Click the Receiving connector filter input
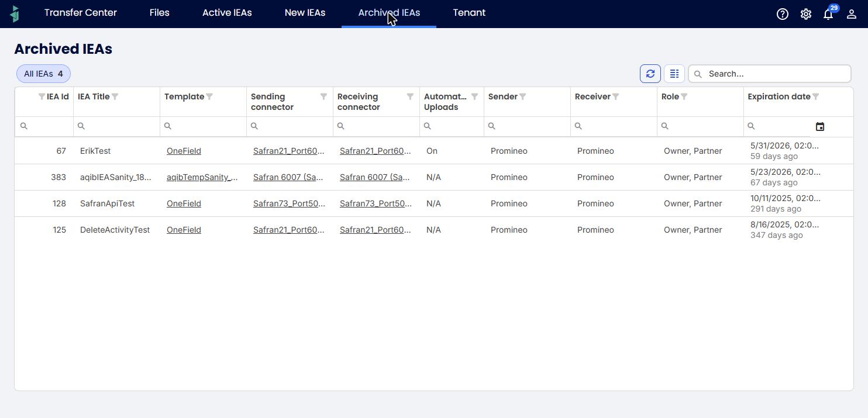The width and height of the screenshot is (868, 418). (x=376, y=126)
